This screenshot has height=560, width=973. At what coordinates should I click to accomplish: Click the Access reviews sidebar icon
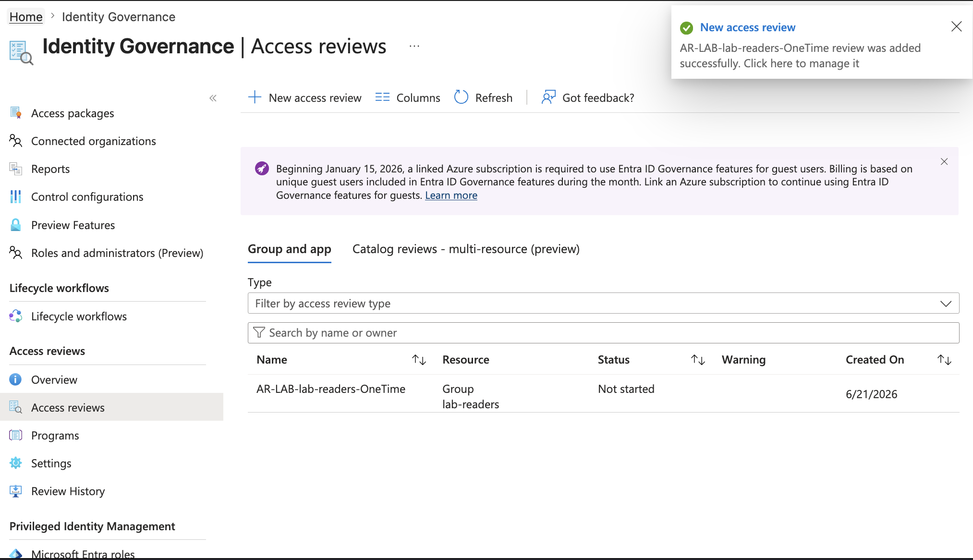16,407
